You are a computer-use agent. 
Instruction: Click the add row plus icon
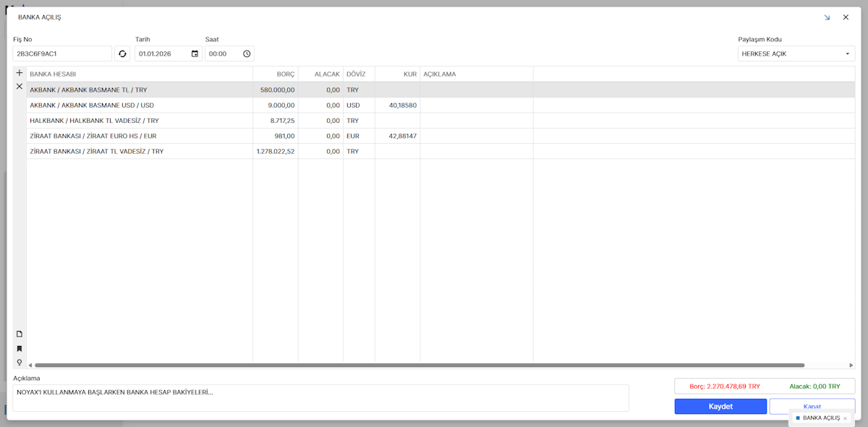point(20,73)
